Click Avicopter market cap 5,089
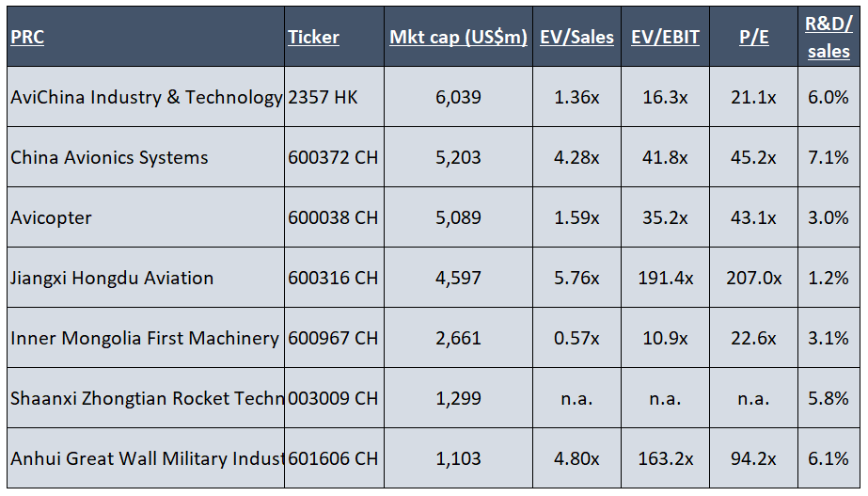This screenshot has height=496, width=868. [x=458, y=217]
